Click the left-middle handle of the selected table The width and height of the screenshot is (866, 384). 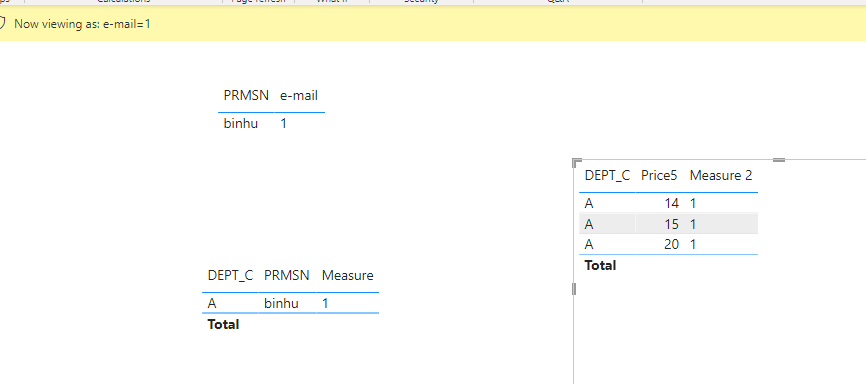574,288
